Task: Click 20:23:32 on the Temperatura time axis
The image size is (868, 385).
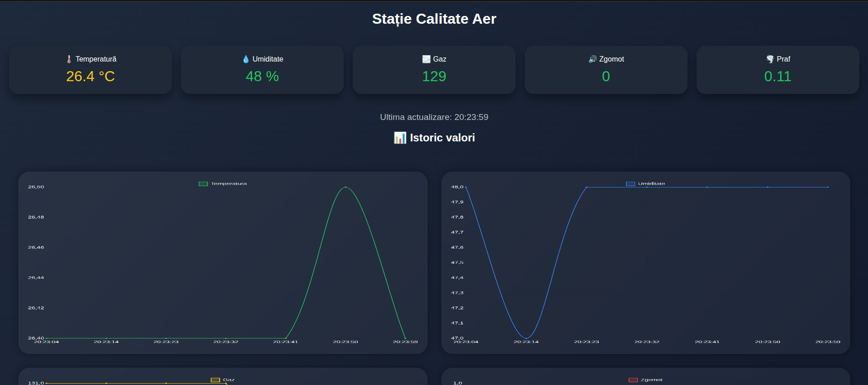Action: [x=226, y=342]
